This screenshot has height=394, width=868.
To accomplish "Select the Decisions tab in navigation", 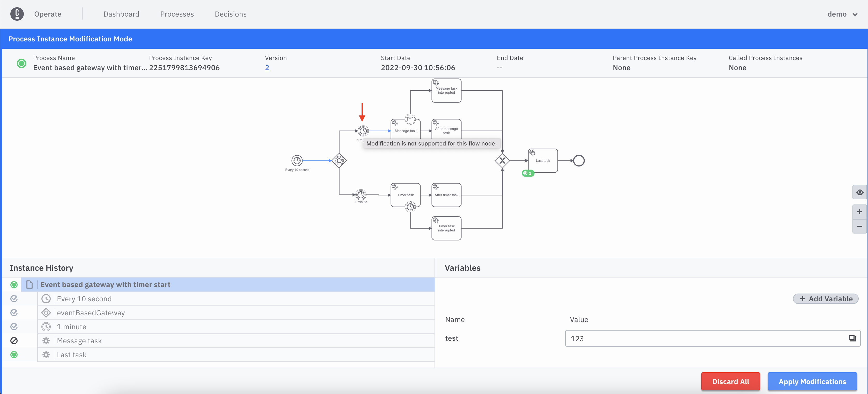I will point(230,14).
